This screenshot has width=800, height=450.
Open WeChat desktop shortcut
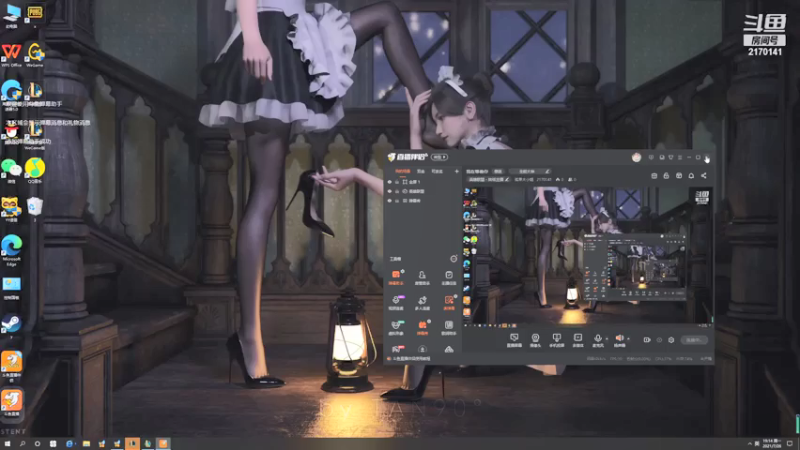coord(11,170)
